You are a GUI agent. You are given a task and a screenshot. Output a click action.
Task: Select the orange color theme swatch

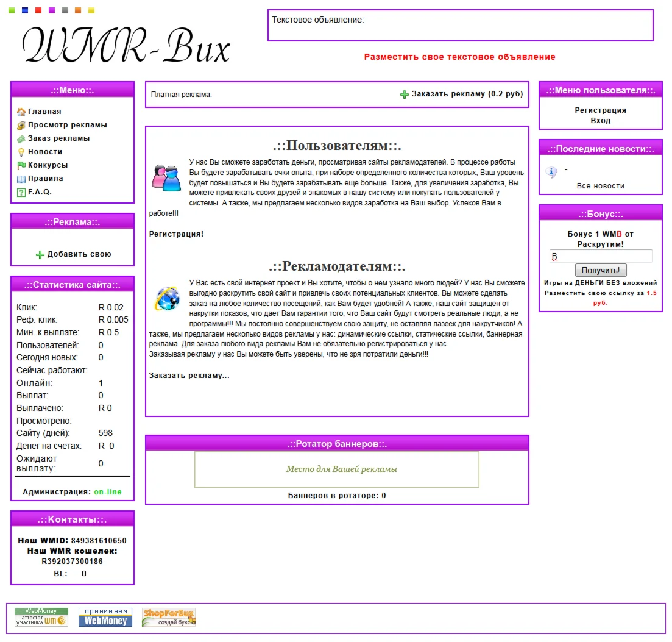pyautogui.click(x=78, y=10)
